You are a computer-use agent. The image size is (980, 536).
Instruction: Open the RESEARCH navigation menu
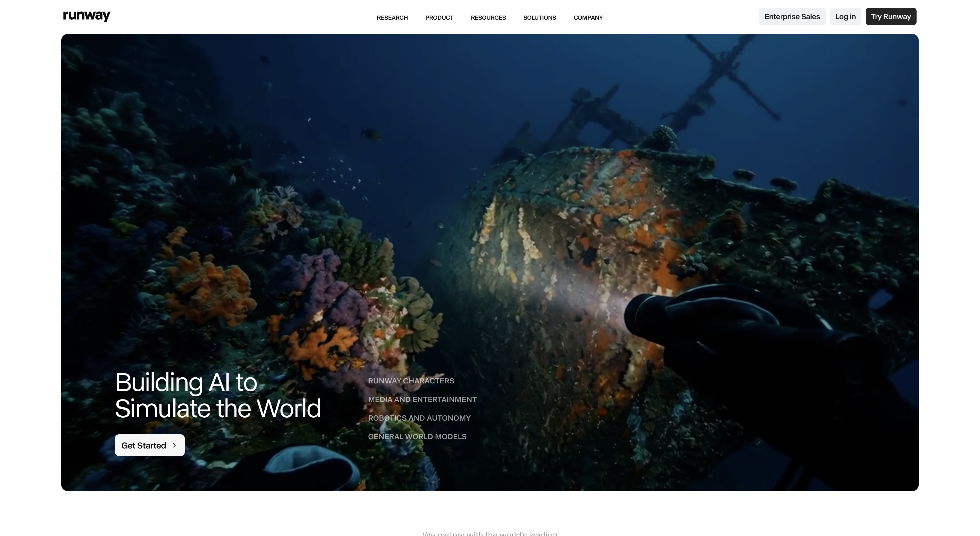pos(392,18)
